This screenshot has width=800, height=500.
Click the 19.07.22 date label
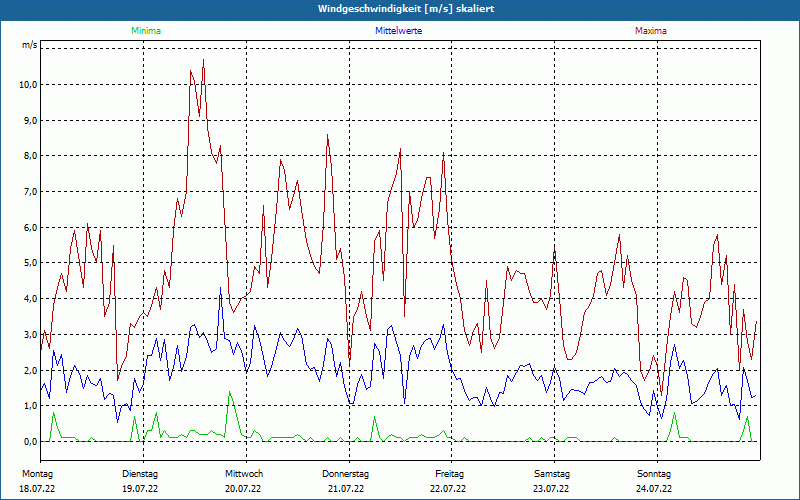click(140, 489)
